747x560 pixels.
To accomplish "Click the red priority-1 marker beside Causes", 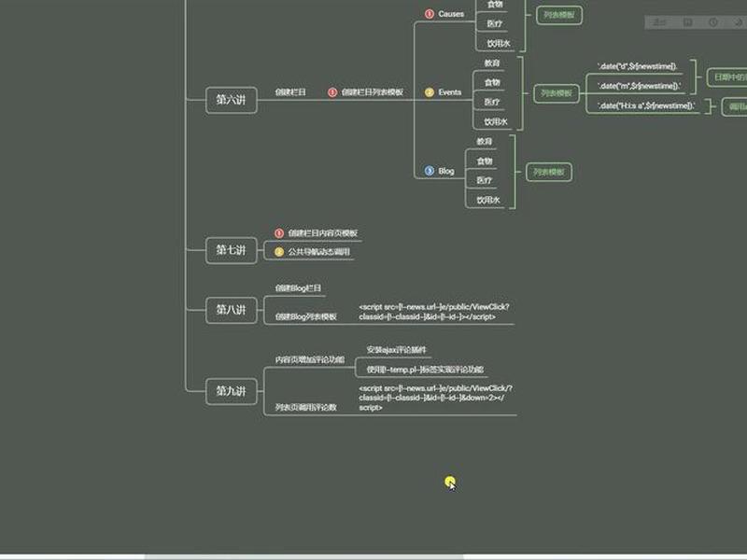I will point(430,14).
